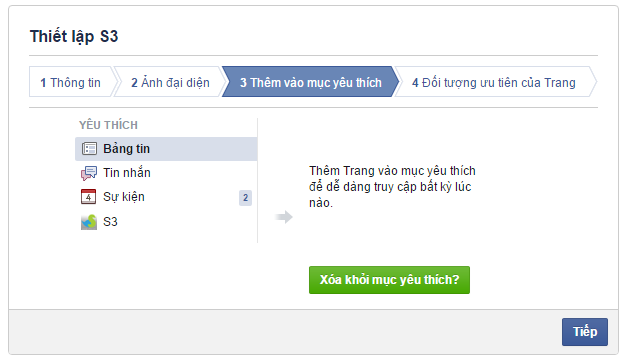Screen dimensions: 625x360
Task: Click the Thiết lập S3 dialog title
Action: (x=74, y=36)
